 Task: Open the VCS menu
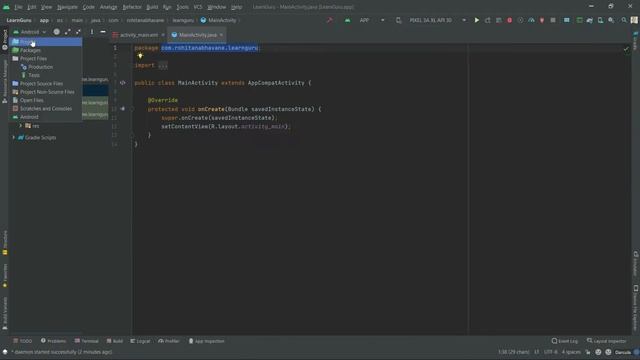tap(198, 7)
